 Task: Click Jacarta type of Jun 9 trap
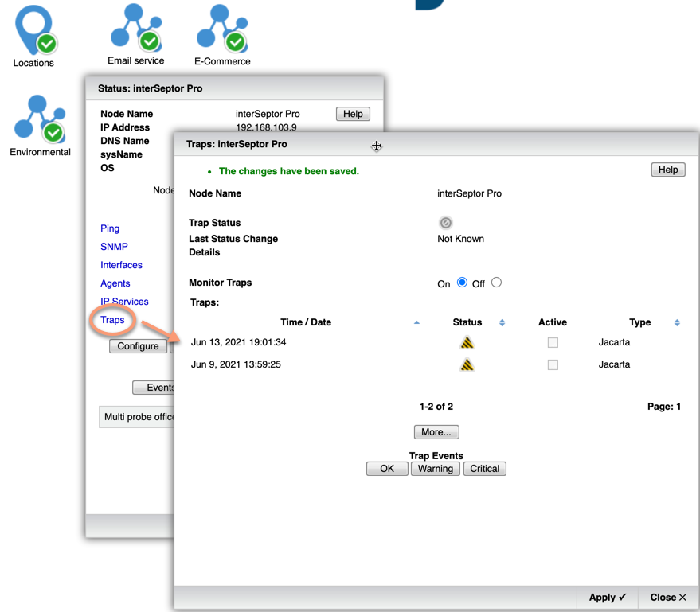pyautogui.click(x=614, y=364)
